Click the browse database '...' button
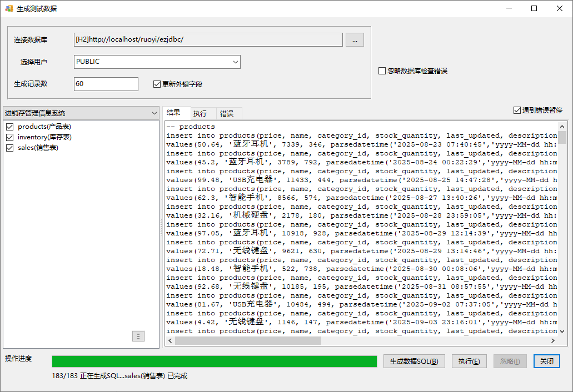Viewport: 573px width, 392px height. pos(355,39)
